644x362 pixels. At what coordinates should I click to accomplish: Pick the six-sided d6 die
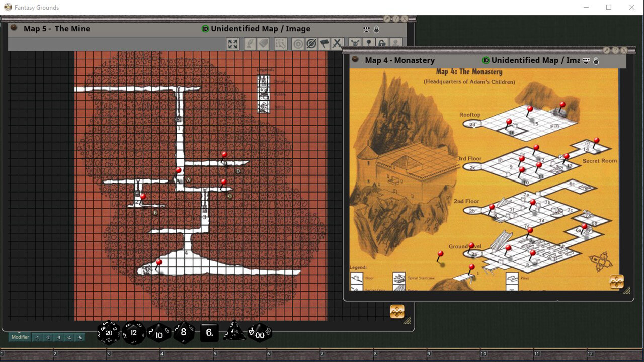(209, 332)
